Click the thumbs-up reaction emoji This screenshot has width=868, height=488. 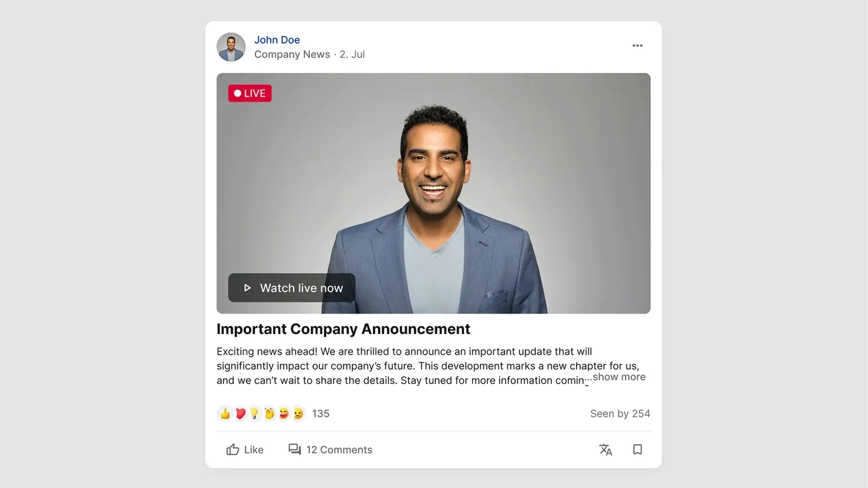(x=225, y=413)
